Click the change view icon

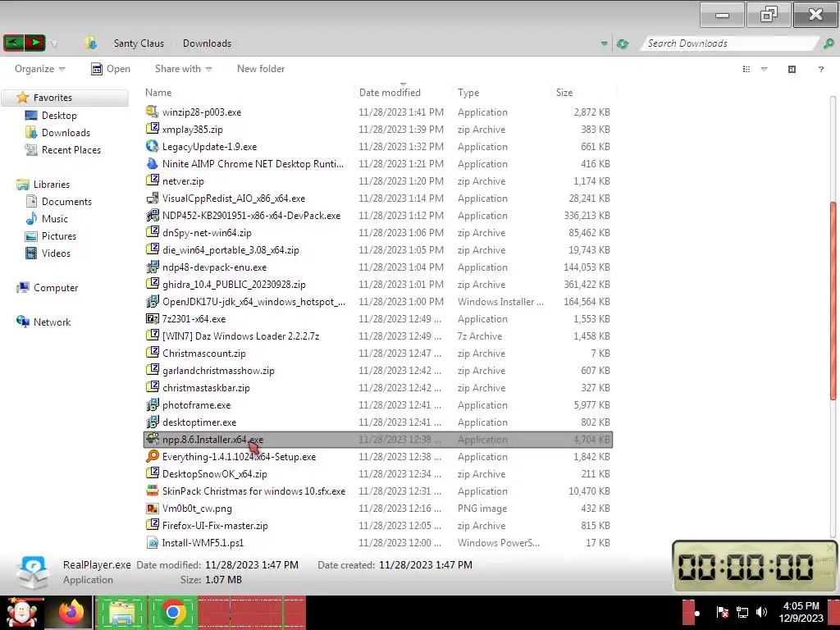tap(746, 69)
